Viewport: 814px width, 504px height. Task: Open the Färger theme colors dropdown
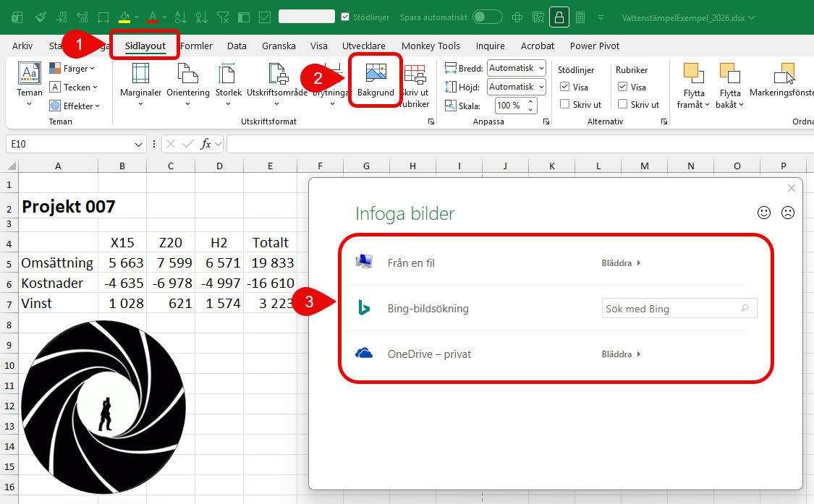click(73, 69)
